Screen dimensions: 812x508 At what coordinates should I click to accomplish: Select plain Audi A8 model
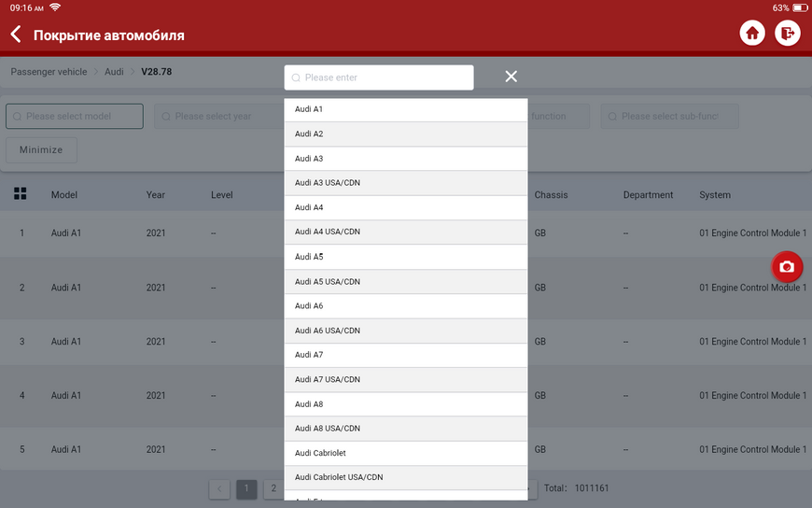[x=405, y=404]
